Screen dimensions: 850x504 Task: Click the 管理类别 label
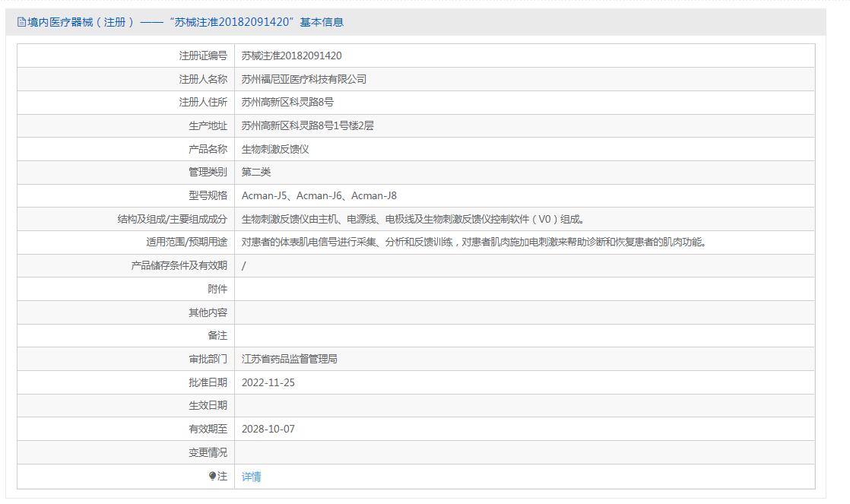click(x=208, y=172)
